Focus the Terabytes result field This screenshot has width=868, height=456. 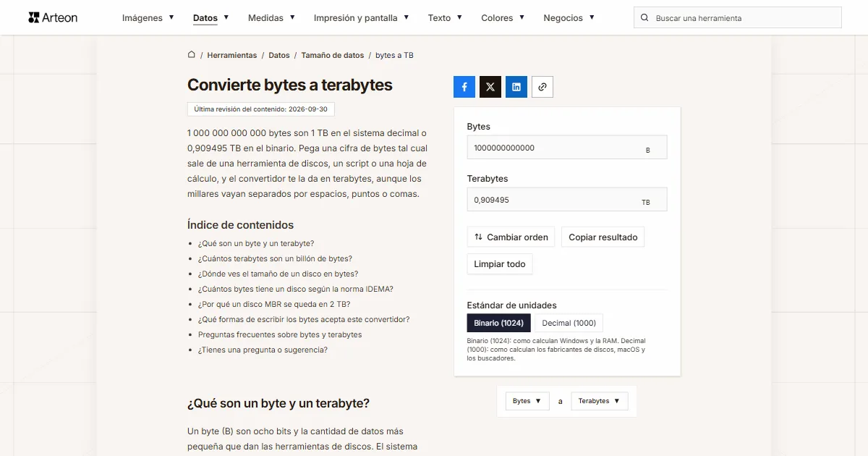point(567,200)
